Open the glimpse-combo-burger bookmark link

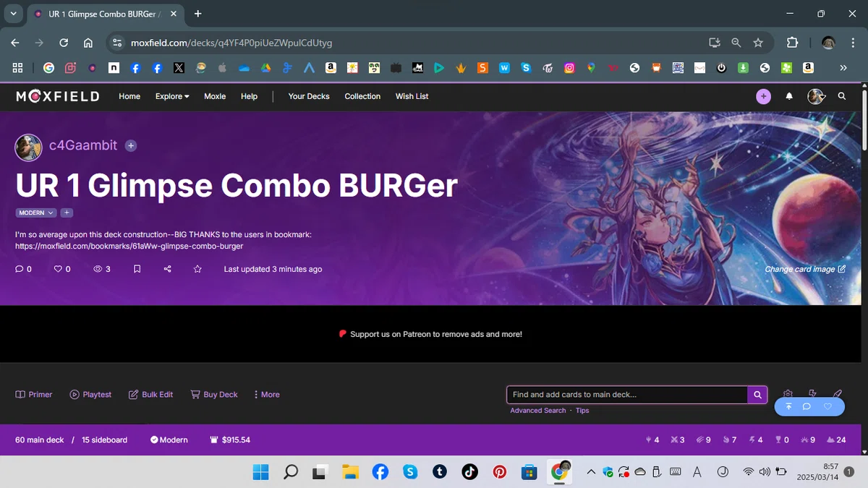point(129,246)
